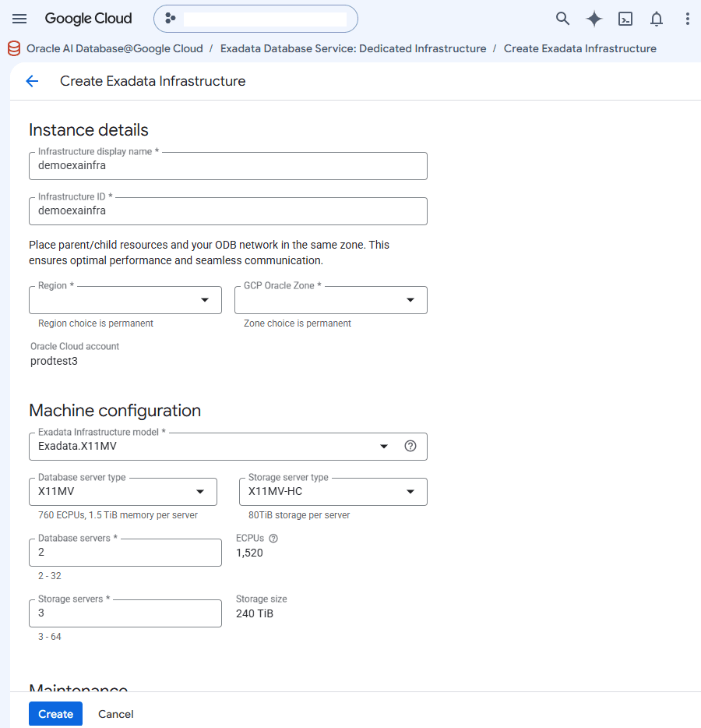Click Create Exadata Infrastructure breadcrumb
This screenshot has height=728, width=701.
(x=580, y=49)
